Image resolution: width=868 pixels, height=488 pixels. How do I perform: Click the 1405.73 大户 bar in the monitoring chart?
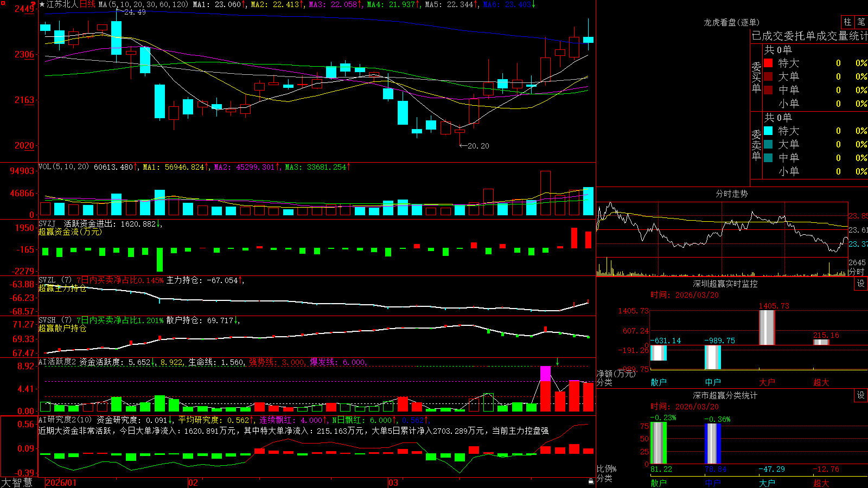767,328
